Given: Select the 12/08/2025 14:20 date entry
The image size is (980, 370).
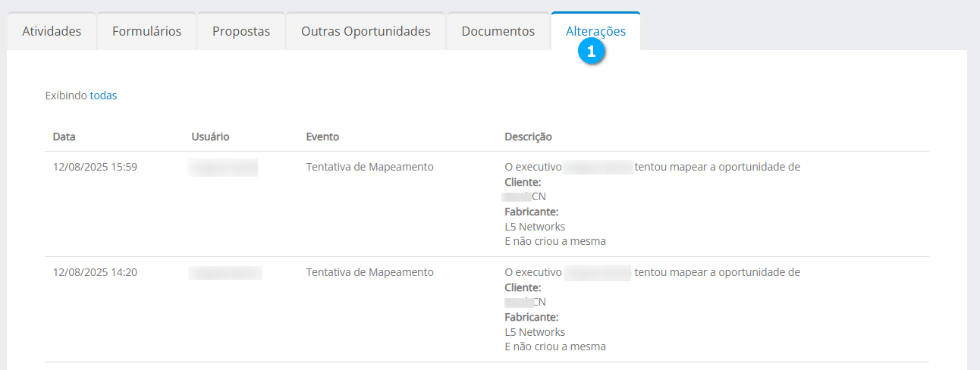Looking at the screenshot, I should click(95, 272).
